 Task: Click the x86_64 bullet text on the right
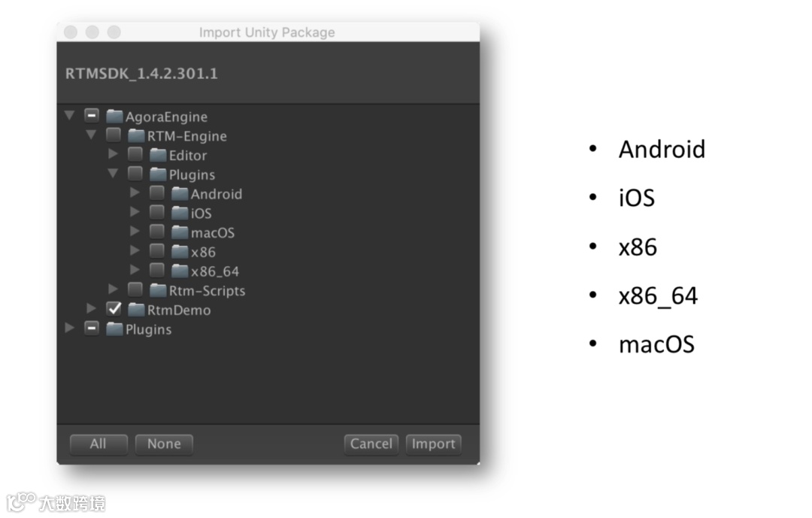[x=658, y=295]
